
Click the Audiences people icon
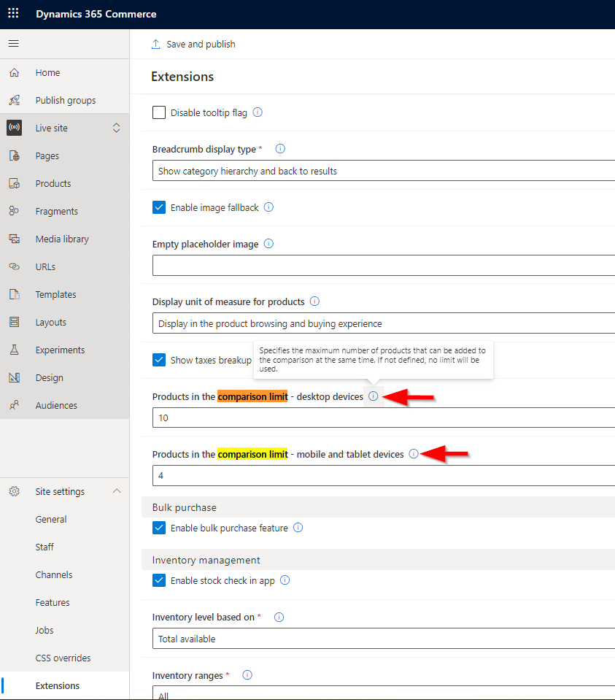(15, 405)
